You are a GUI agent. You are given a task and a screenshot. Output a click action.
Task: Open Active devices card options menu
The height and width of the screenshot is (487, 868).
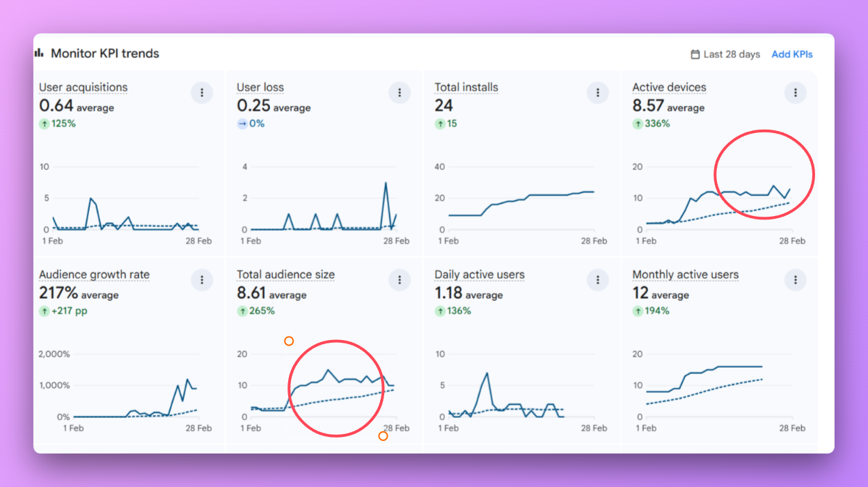pyautogui.click(x=795, y=92)
